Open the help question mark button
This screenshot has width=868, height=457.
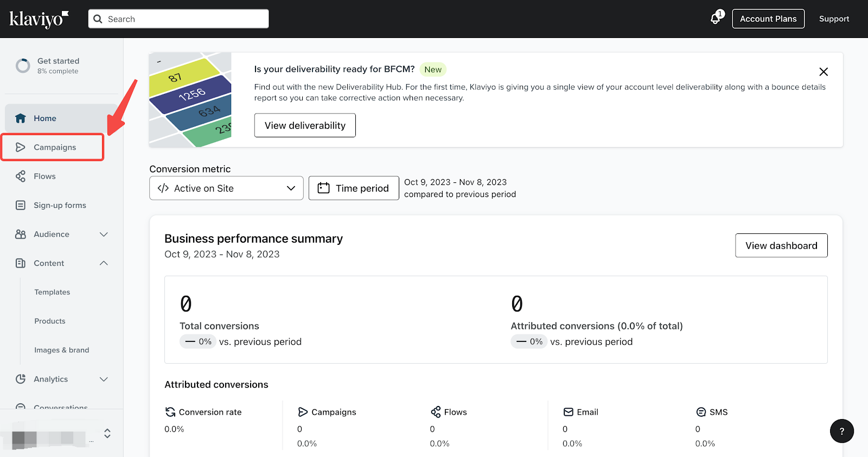coord(841,431)
